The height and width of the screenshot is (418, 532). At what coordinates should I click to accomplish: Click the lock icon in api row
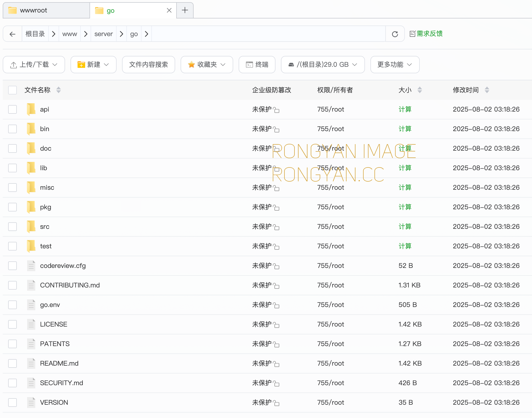(x=276, y=110)
